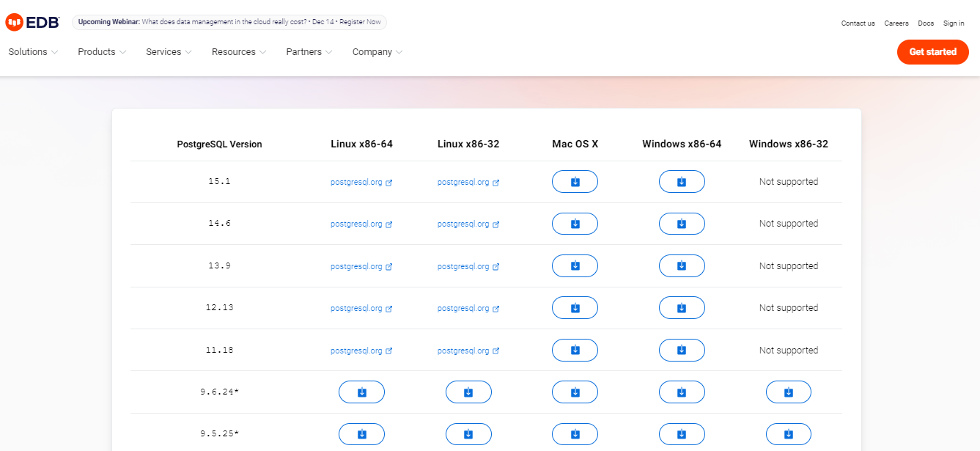This screenshot has height=451, width=980.
Task: Click the Linux x86-32 column header
Action: pos(468,144)
